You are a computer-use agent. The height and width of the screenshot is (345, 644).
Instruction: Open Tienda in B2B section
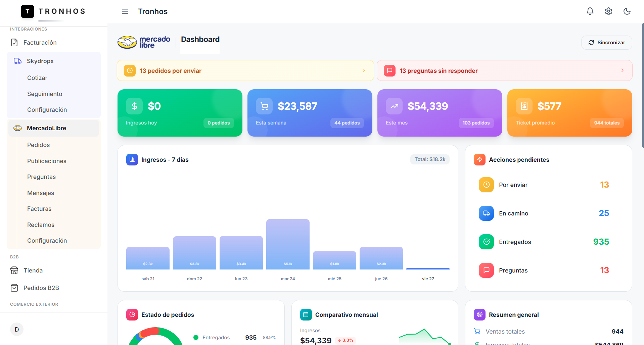pos(54,270)
